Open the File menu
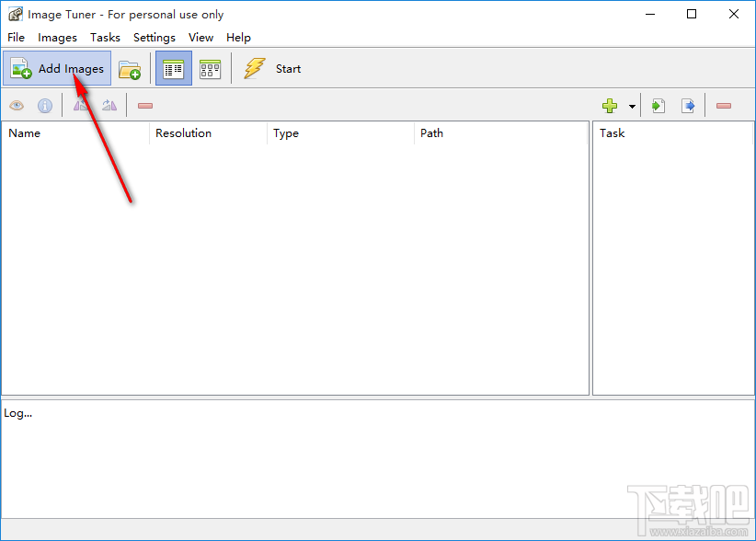Image resolution: width=756 pixels, height=541 pixels. point(16,38)
